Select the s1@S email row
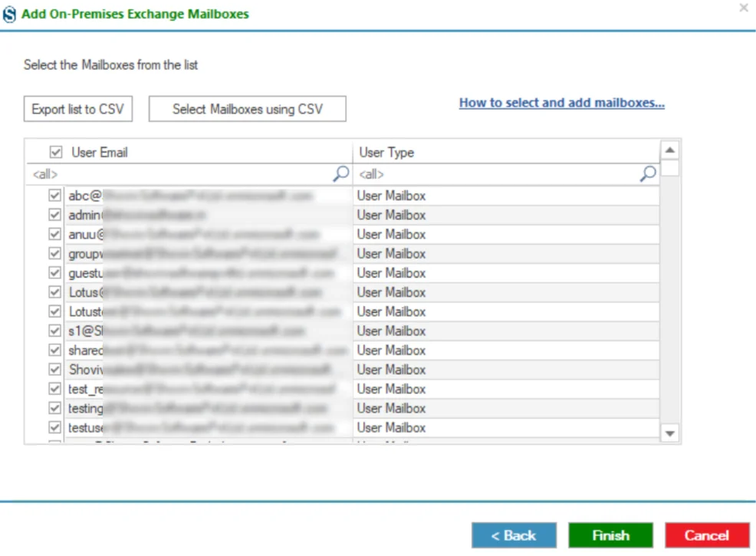Screen dimensions: 756x556 coord(209,331)
